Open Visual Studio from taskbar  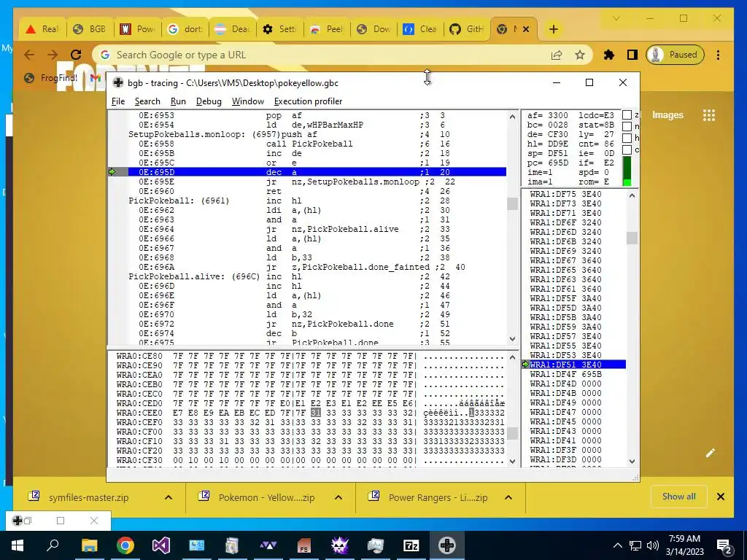click(161, 545)
